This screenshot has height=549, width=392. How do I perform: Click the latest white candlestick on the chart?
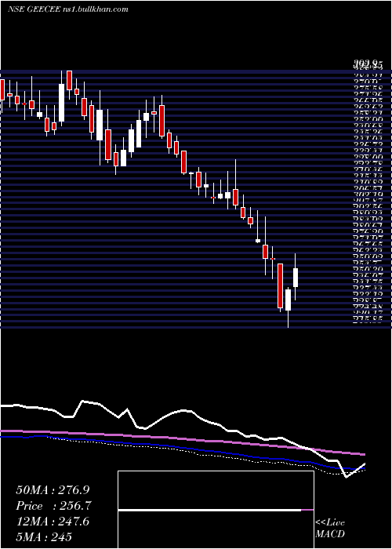coord(296,278)
